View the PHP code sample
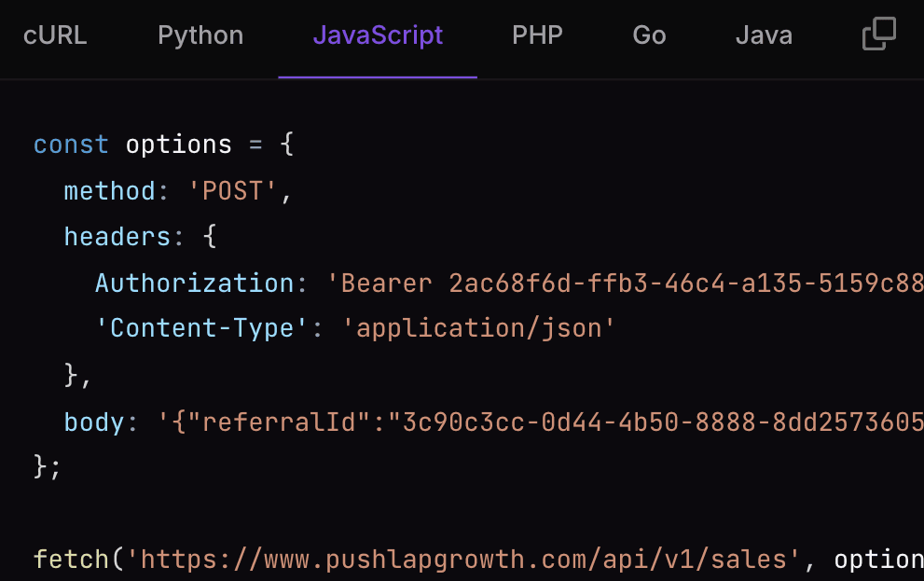924x581 pixels. tap(537, 35)
